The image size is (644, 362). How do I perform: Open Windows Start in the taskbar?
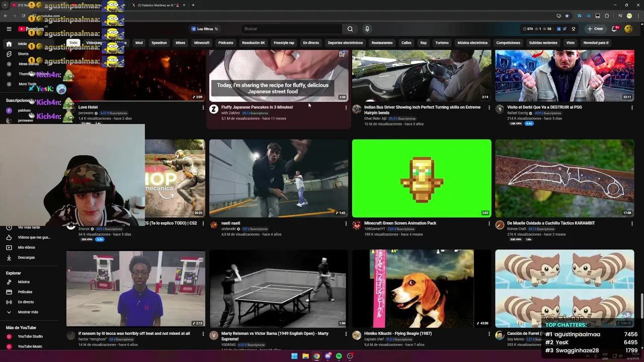pos(294,356)
